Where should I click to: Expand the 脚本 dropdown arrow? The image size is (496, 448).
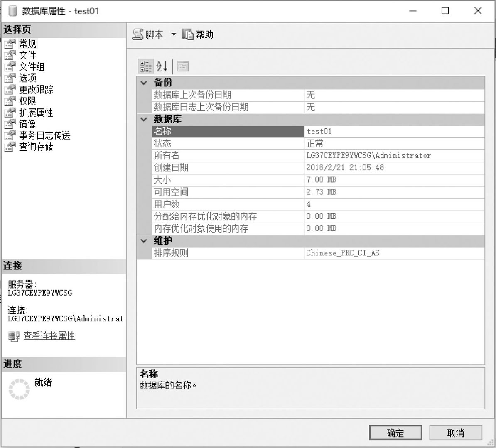coord(174,34)
